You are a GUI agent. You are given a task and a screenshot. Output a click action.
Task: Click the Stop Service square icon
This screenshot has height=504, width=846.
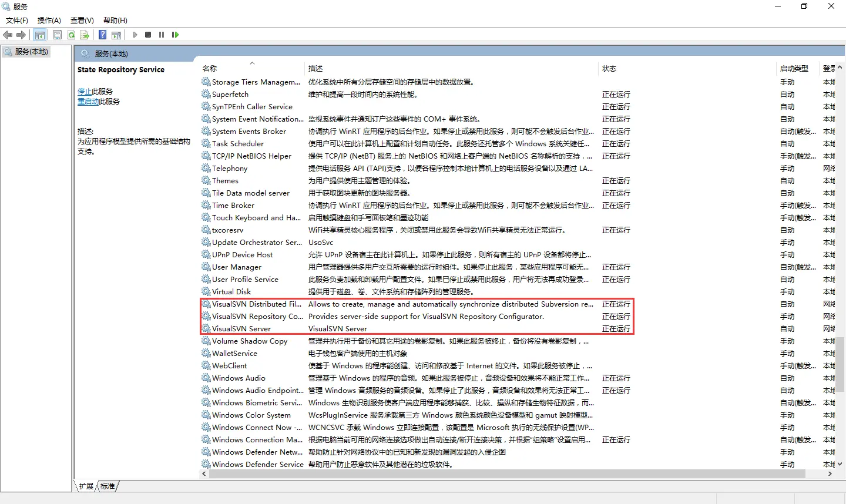148,35
